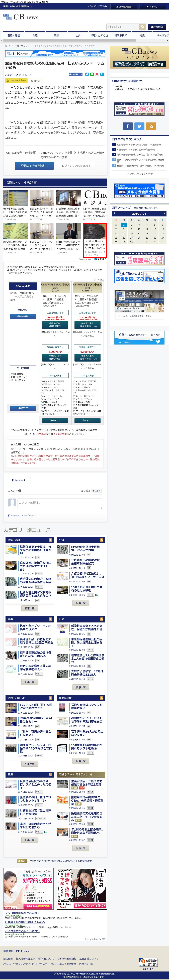Click the 広告出稿してみませんか banner

(x=139, y=276)
